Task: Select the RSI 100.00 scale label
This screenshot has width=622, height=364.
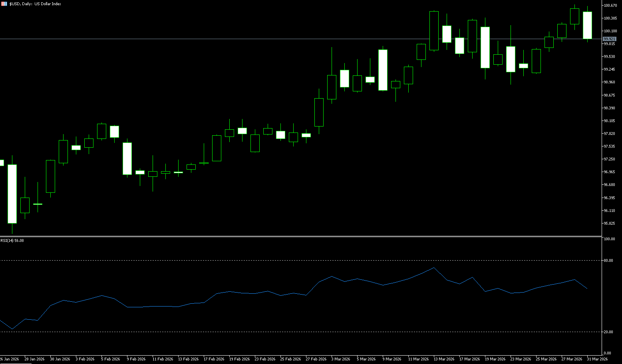Action: (x=609, y=239)
